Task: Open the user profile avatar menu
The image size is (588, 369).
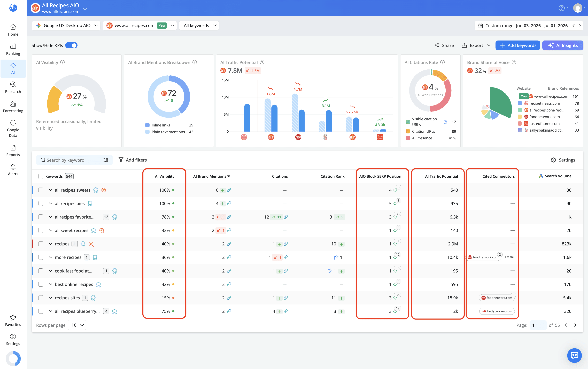Action: pos(577,8)
